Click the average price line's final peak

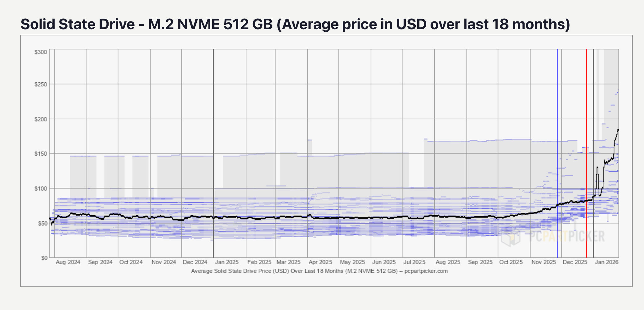(618, 130)
